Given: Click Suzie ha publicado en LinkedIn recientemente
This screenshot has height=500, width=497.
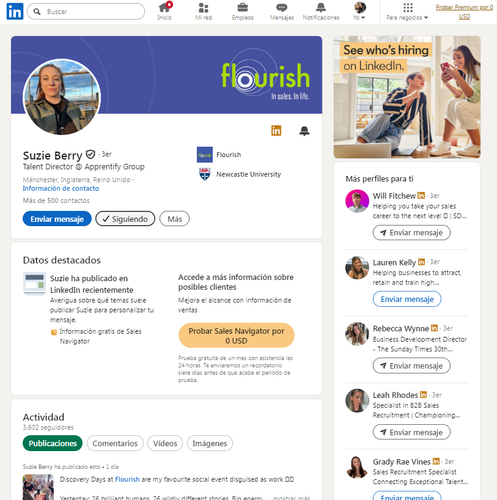Looking at the screenshot, I should click(x=92, y=284).
